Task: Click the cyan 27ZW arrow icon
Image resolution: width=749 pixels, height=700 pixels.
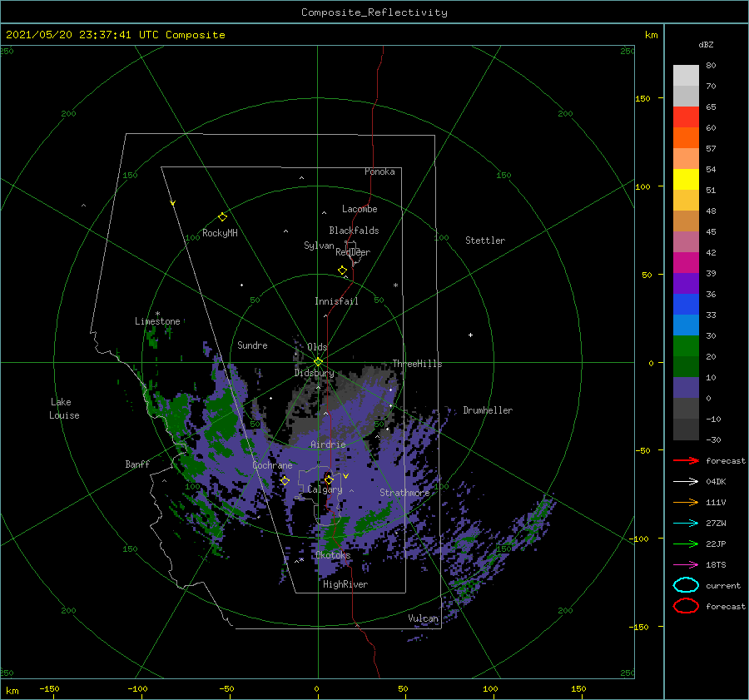Action: pyautogui.click(x=686, y=524)
